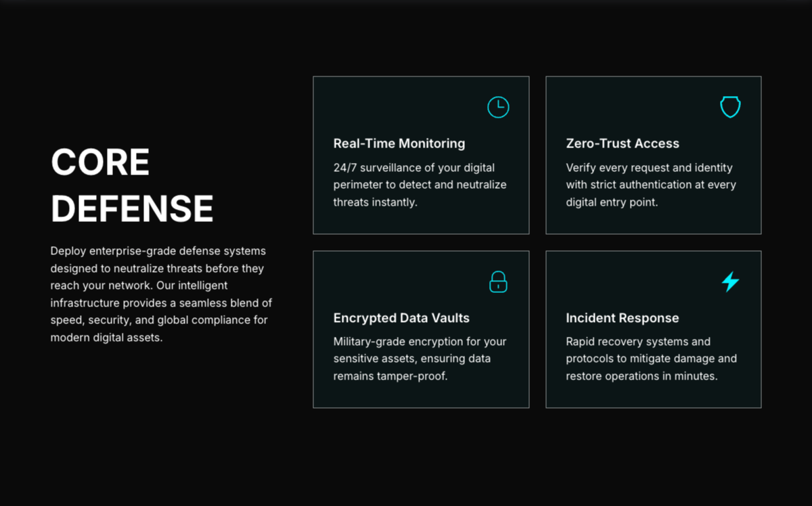Open the Incident Response heading
812x506 pixels.
click(x=623, y=318)
